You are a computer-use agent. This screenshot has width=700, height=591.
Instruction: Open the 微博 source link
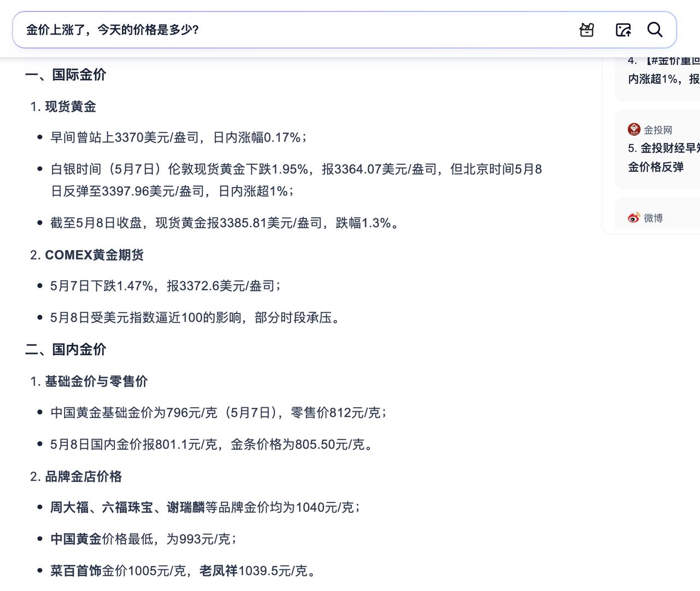click(653, 218)
